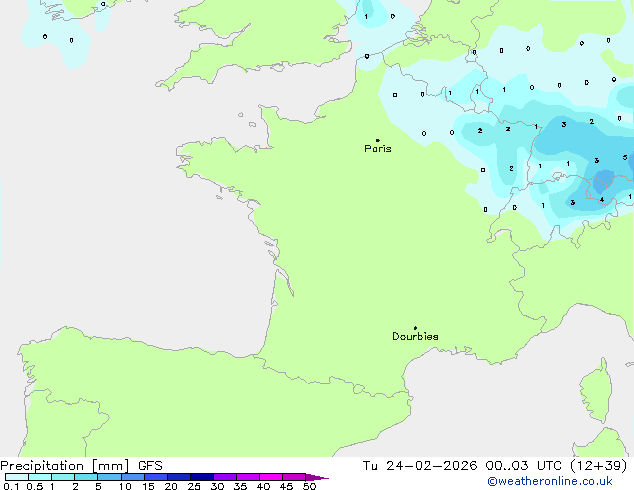Click the '00..03 UTC' time range
The width and height of the screenshot is (634, 490).
tap(524, 466)
